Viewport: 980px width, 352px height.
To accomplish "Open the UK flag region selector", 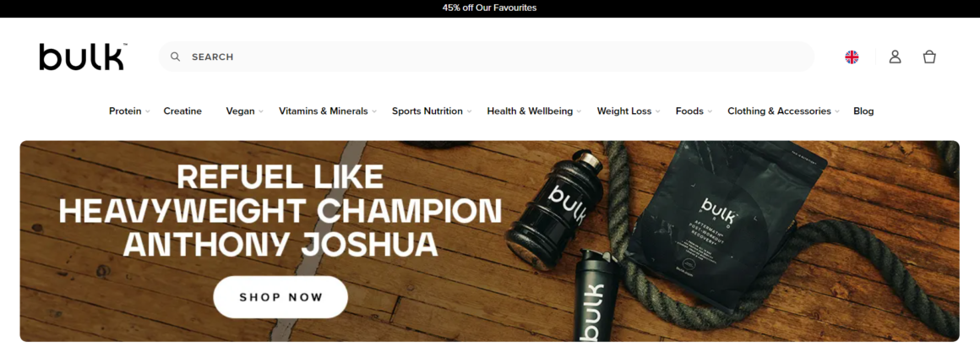I will coord(852,57).
